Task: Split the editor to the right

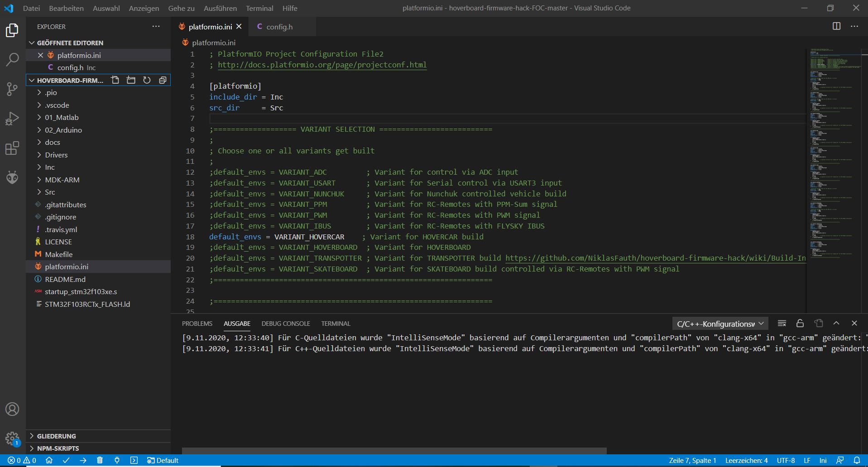Action: pyautogui.click(x=836, y=26)
